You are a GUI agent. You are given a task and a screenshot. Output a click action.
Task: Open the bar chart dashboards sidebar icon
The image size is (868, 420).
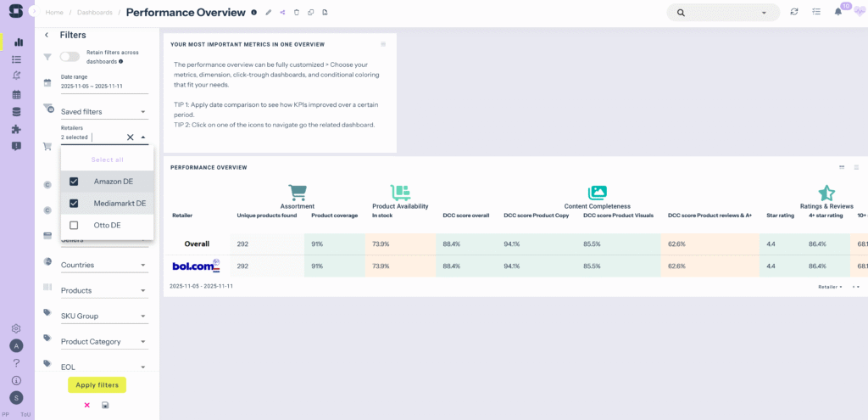pos(17,42)
